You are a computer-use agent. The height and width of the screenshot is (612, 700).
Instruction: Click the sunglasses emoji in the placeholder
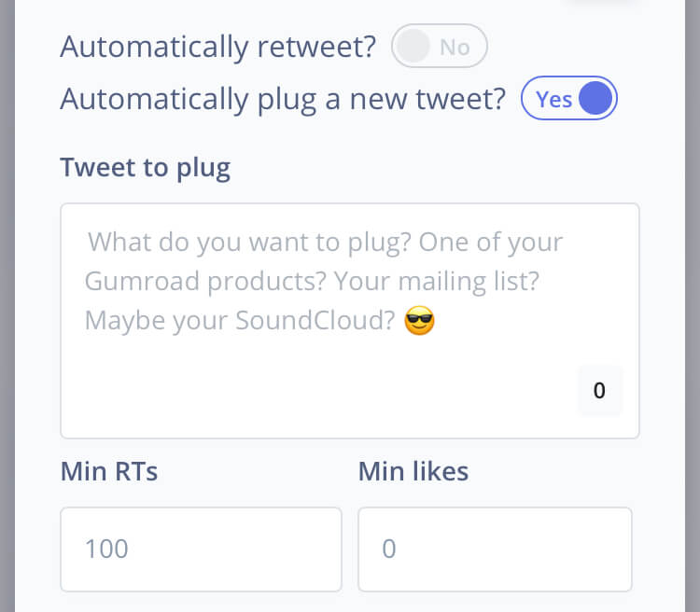[420, 322]
